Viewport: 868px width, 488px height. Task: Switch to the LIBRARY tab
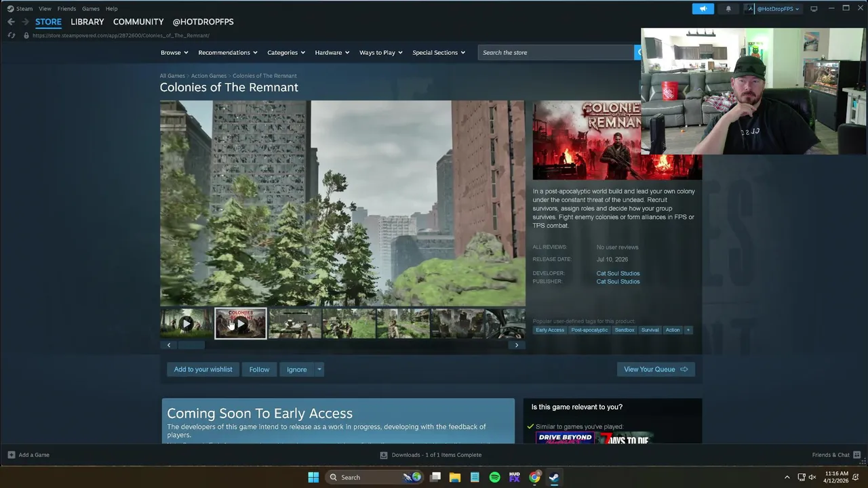87,22
